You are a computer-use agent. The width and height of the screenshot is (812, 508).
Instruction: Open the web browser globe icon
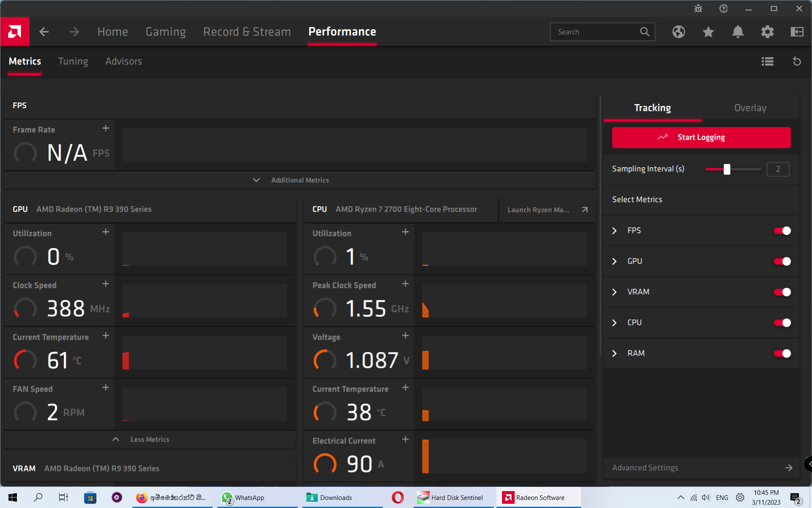tap(679, 32)
